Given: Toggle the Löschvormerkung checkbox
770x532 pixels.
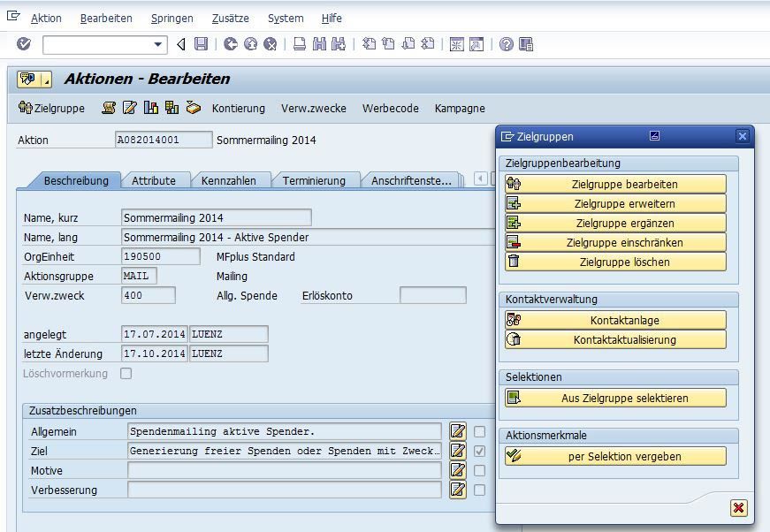Looking at the screenshot, I should (126, 374).
